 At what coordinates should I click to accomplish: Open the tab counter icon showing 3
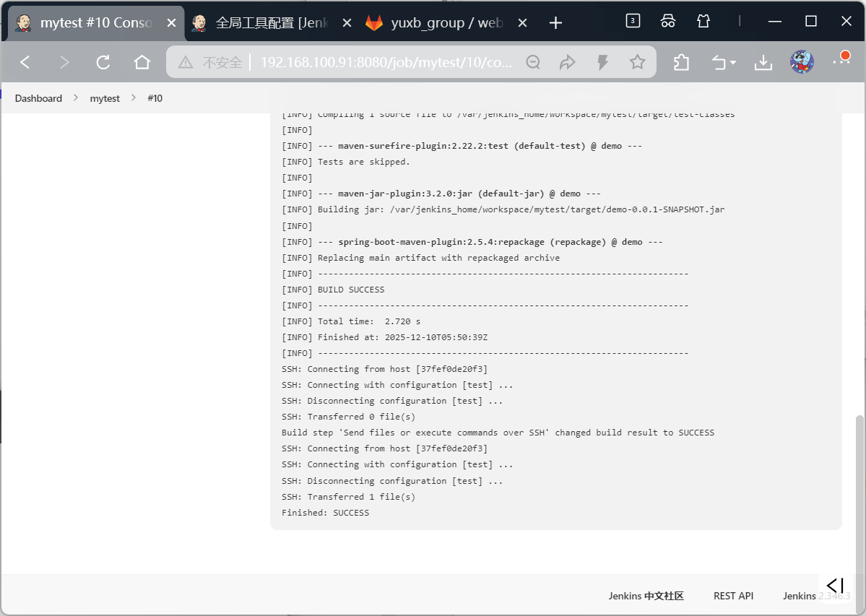coord(633,21)
